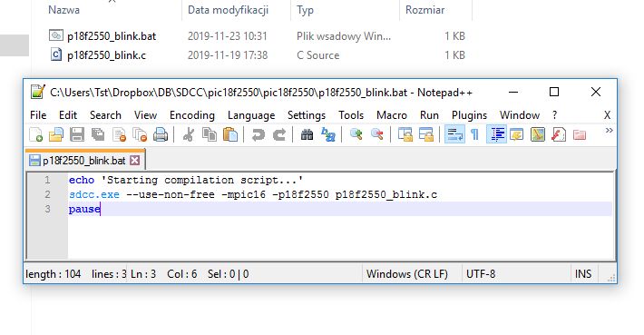Screen dimensions: 644x335
Task: Click Ln : 3 Col : 6 status field
Action: [164, 274]
